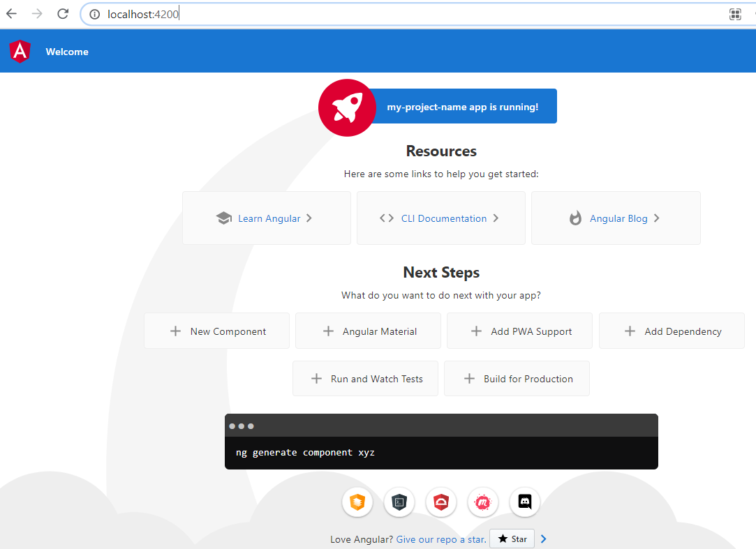Click the three dots in terminal title bar
The image size is (756, 549).
tap(241, 426)
